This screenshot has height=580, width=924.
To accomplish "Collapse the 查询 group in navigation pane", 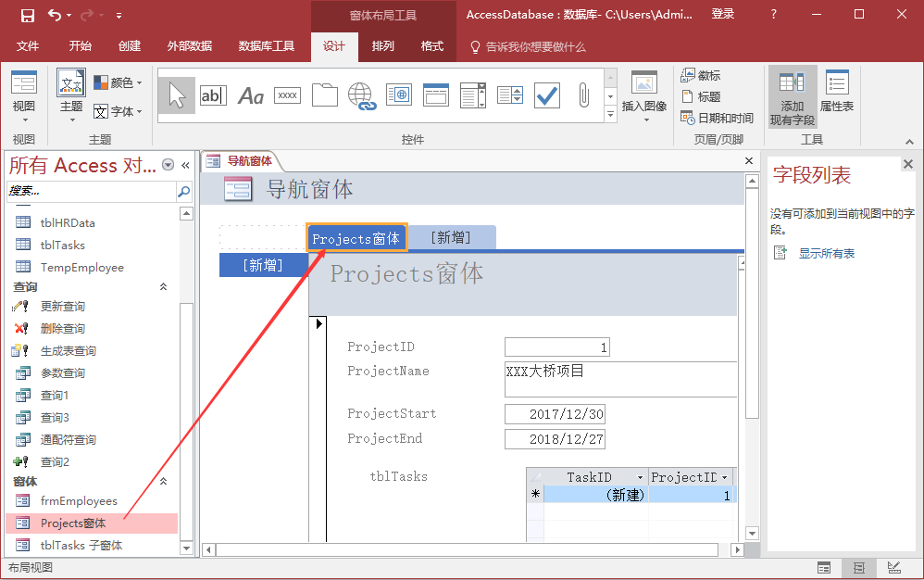I will (164, 287).
